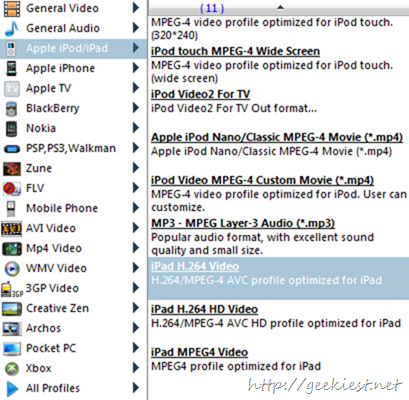Click the Nokia phone icon
409x400 pixels.
click(11, 129)
